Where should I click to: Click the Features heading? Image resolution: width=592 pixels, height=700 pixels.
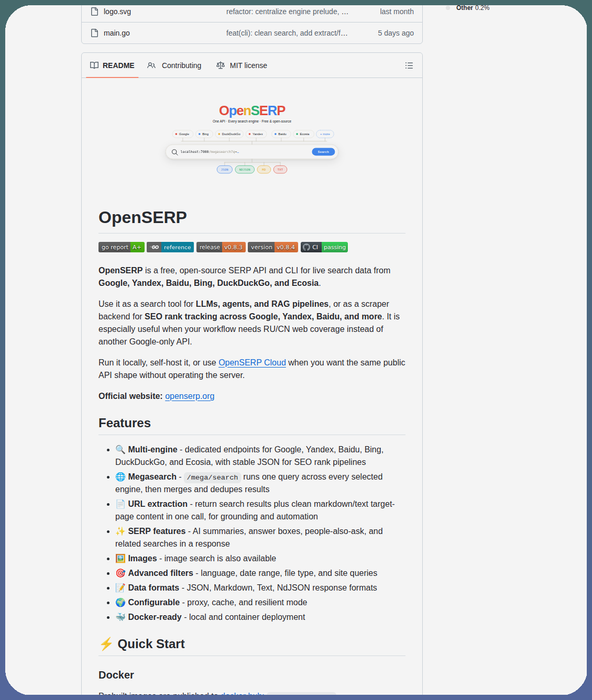pyautogui.click(x=125, y=423)
